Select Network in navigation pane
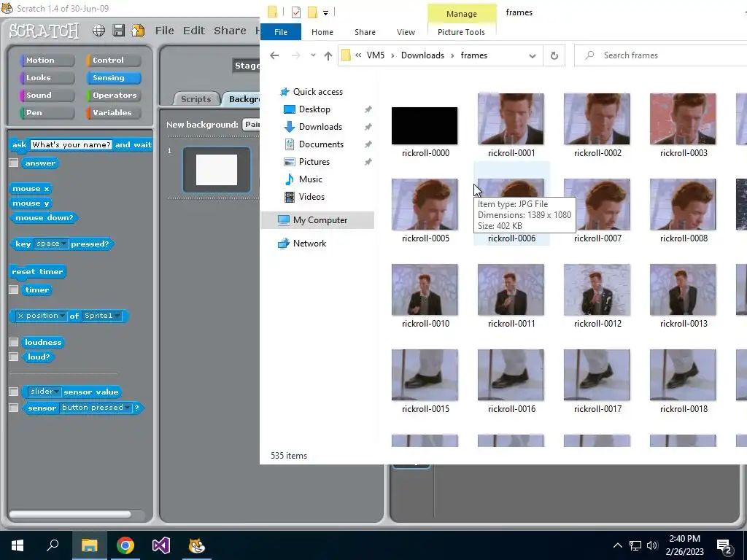Image resolution: width=747 pixels, height=560 pixels. coord(309,244)
